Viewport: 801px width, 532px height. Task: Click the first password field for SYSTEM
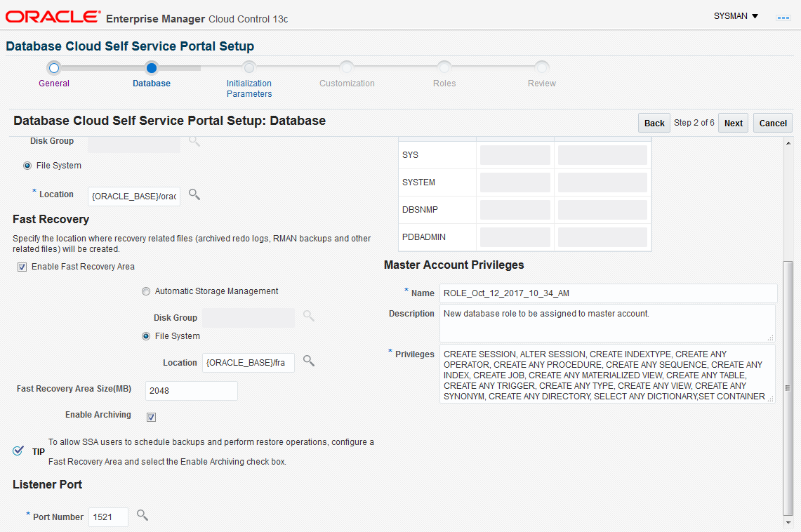[515, 182]
